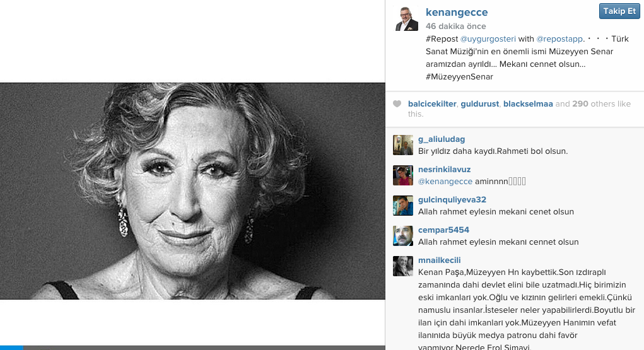Open kenangecce's profile picture
The height and width of the screenshot is (350, 644).
coord(406,18)
